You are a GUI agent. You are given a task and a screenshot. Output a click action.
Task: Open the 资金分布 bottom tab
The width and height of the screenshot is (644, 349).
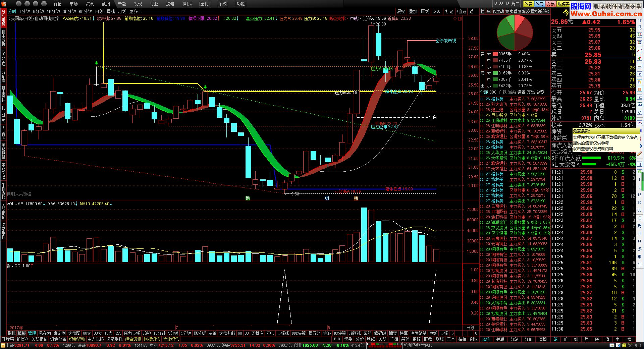pos(58,339)
